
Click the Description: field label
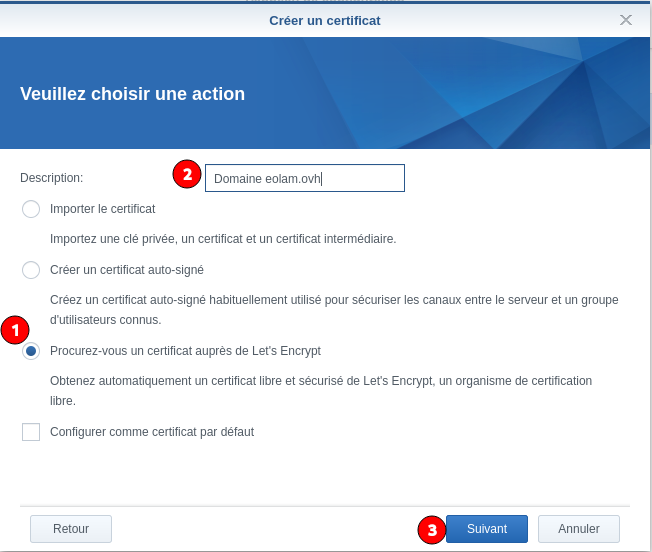click(x=52, y=178)
